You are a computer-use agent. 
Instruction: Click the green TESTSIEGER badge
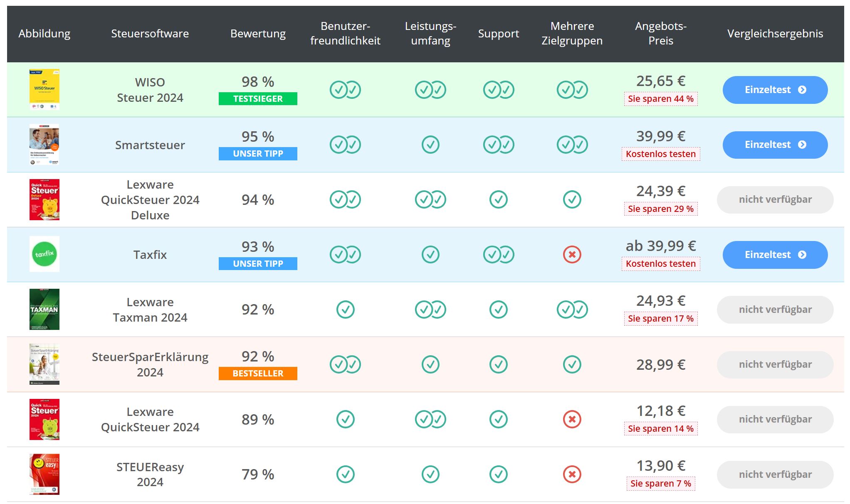pyautogui.click(x=258, y=99)
